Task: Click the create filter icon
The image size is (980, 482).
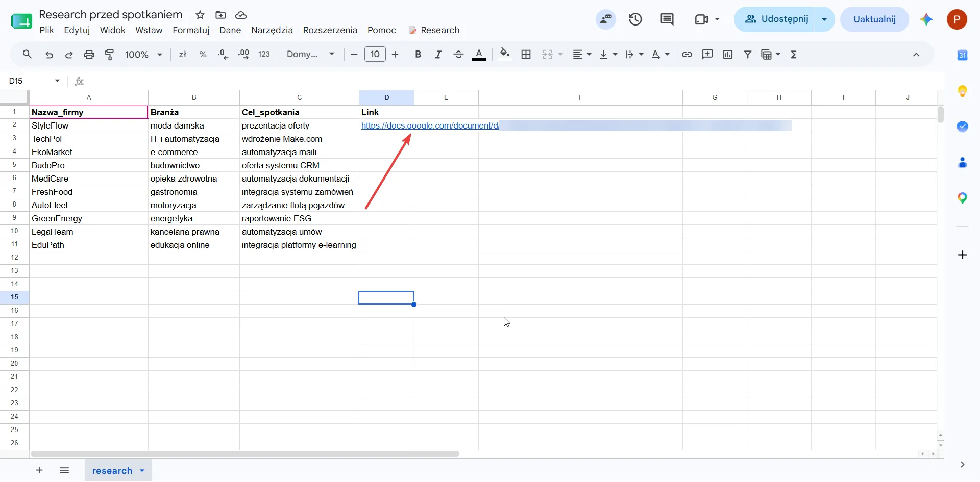Action: coord(748,55)
